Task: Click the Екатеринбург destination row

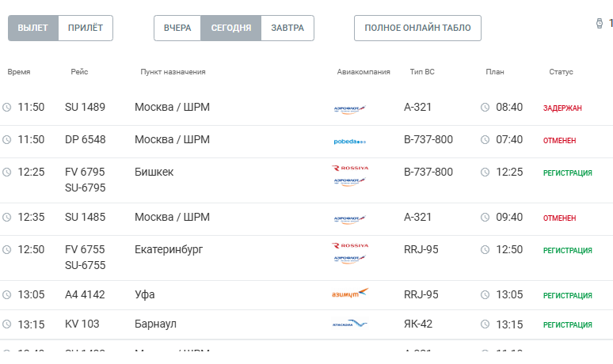Action: coord(169,249)
